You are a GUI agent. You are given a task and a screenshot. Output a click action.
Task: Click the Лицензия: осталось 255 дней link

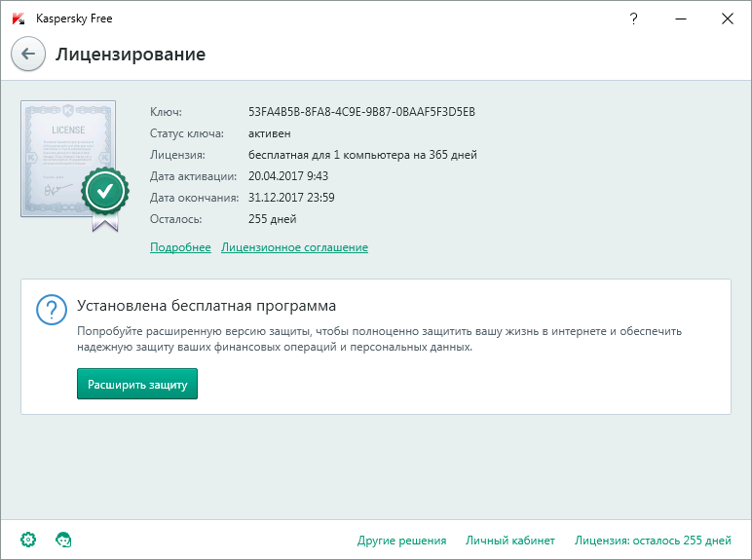point(653,541)
